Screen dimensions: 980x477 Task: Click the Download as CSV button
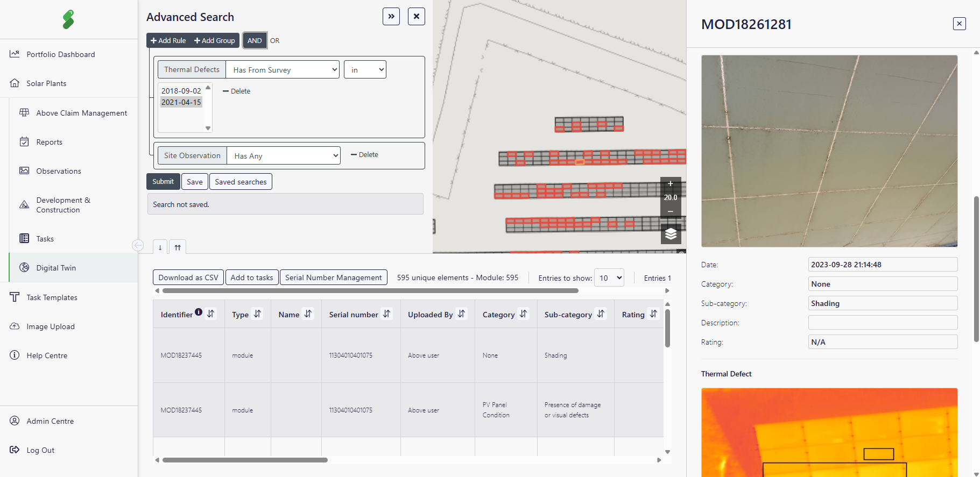188,277
